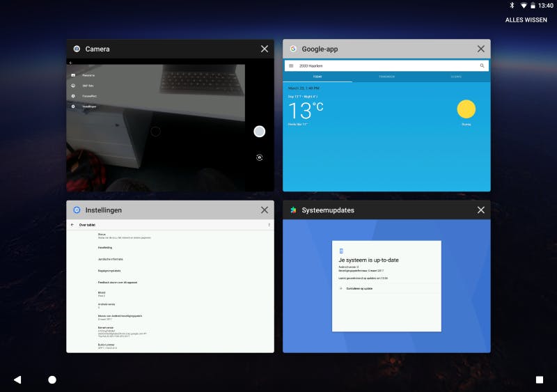Tap the back arrow next to 'Over tablet'
557x392 pixels.
click(72, 225)
